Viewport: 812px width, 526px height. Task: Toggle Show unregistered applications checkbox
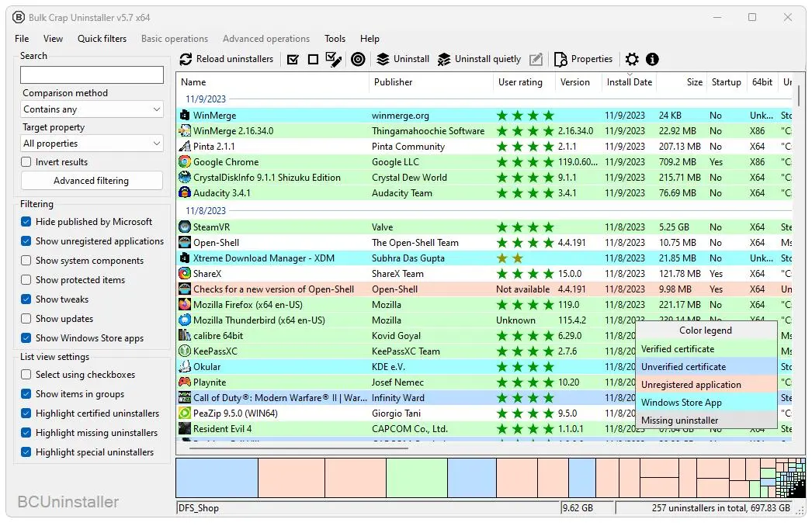coord(26,241)
